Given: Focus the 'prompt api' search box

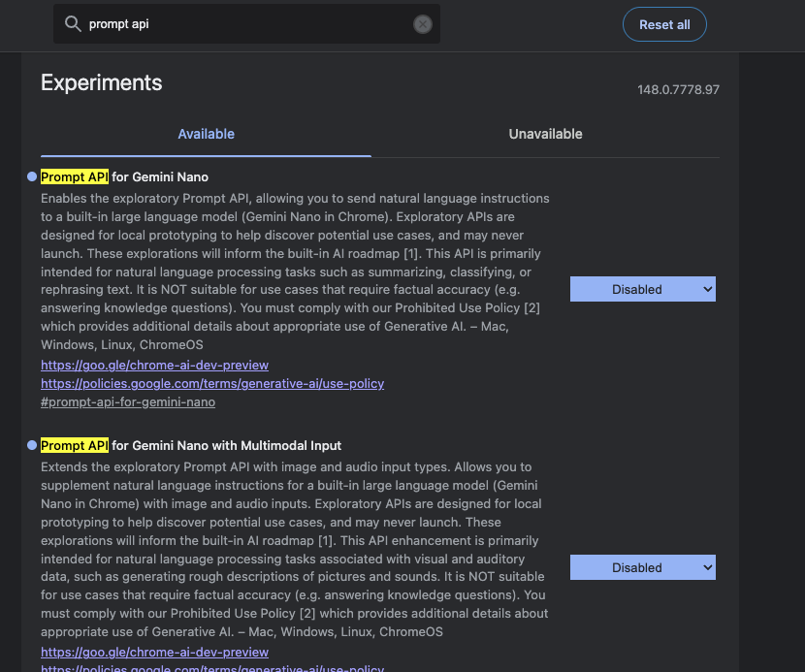Looking at the screenshot, I should [x=246, y=23].
